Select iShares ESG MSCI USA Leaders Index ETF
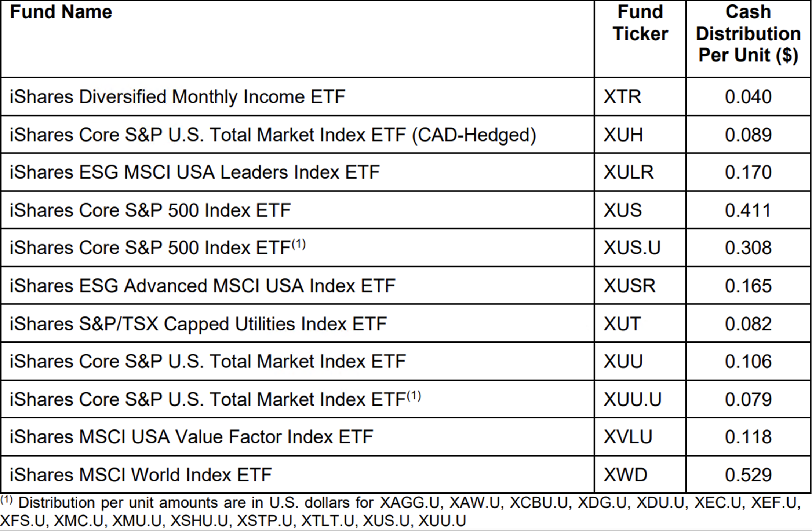 click(x=195, y=173)
